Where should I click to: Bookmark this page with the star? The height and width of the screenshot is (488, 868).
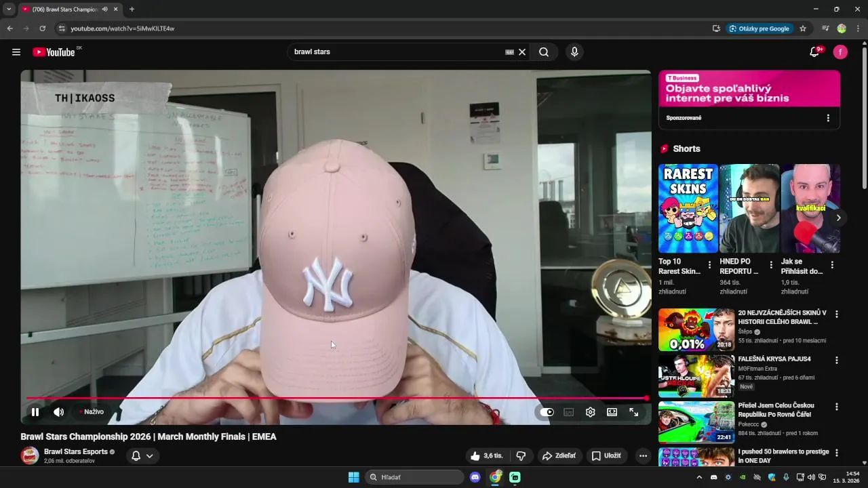803,28
